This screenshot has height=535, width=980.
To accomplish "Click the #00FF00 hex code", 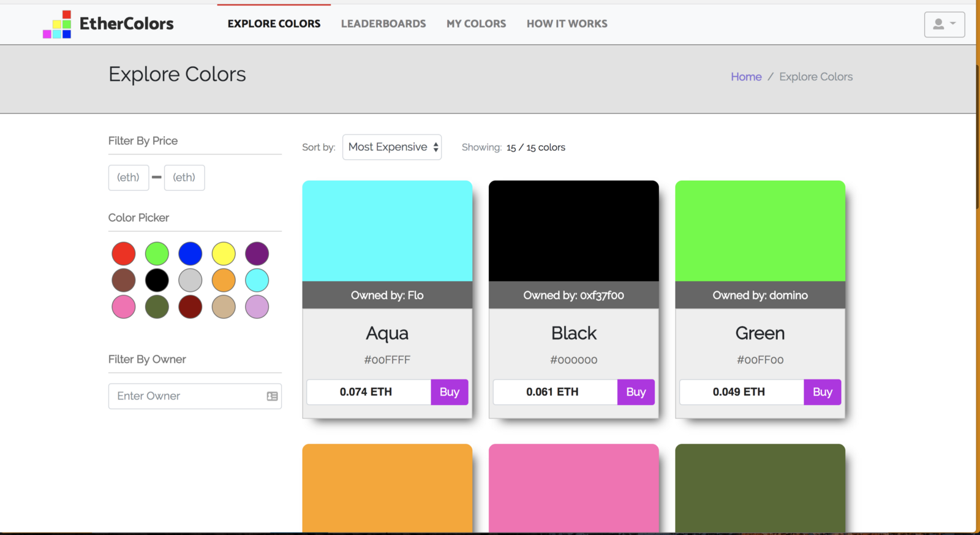I will click(x=760, y=360).
